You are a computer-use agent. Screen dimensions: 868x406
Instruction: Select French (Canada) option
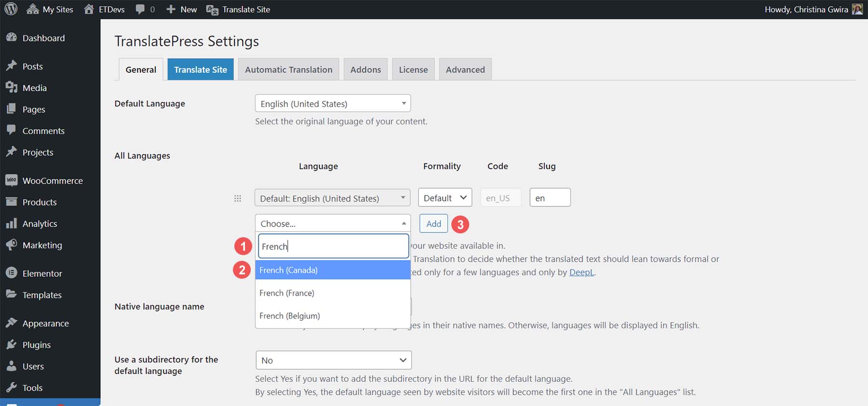(x=333, y=270)
